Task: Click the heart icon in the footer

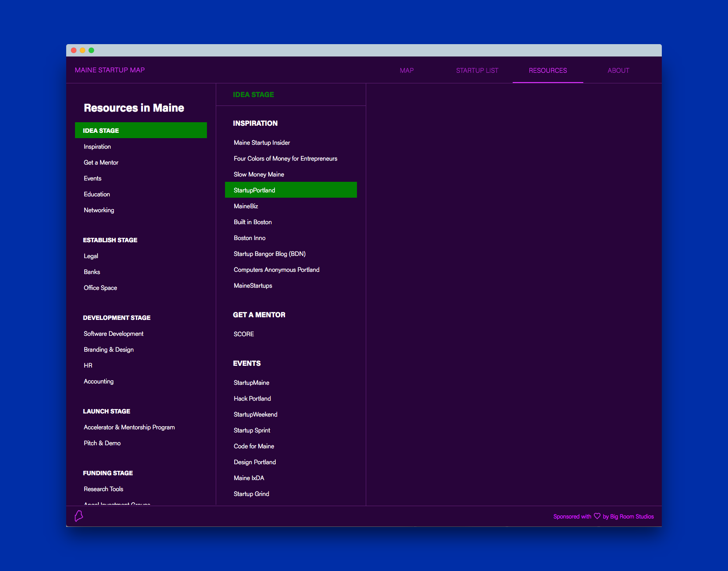Action: (597, 516)
